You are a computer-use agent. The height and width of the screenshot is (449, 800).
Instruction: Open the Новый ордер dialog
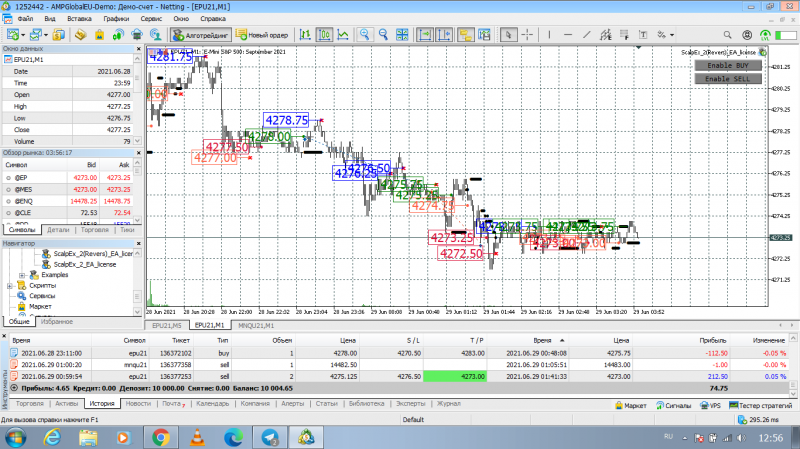click(262, 35)
